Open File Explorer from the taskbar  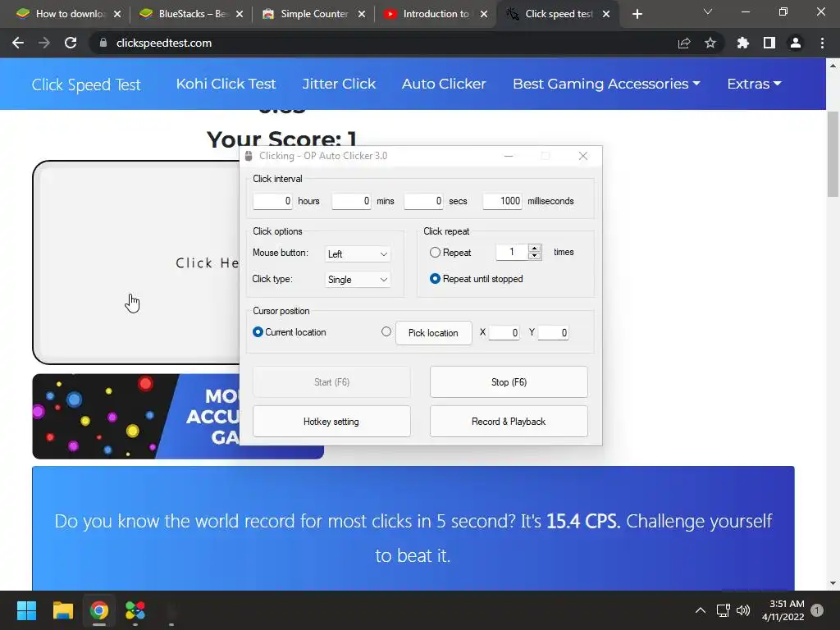pos(62,610)
